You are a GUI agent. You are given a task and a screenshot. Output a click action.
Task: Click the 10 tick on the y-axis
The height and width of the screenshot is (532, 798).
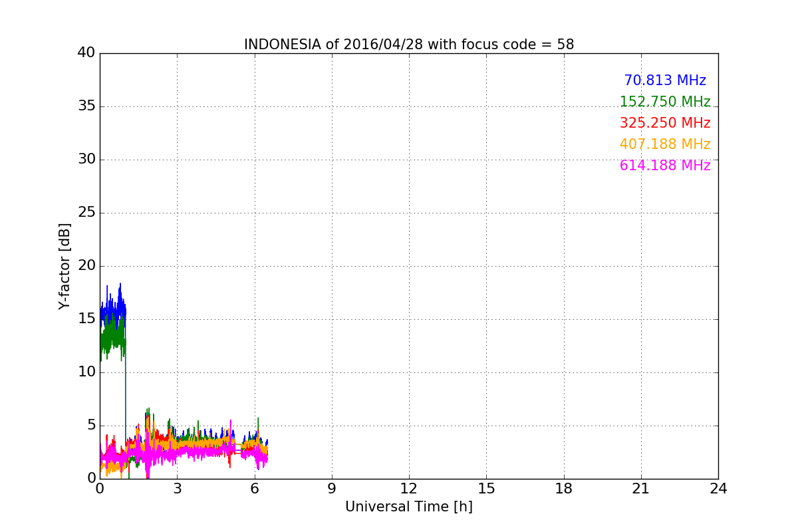tap(86, 372)
